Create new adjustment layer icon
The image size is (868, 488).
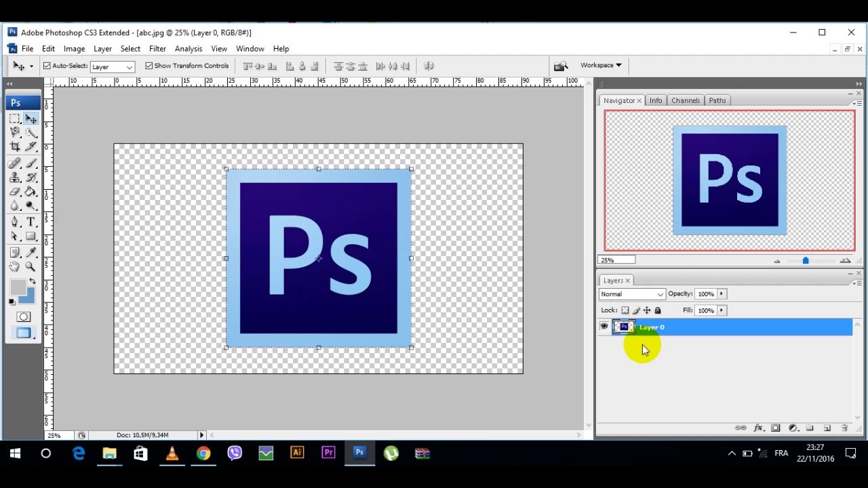coord(793,428)
